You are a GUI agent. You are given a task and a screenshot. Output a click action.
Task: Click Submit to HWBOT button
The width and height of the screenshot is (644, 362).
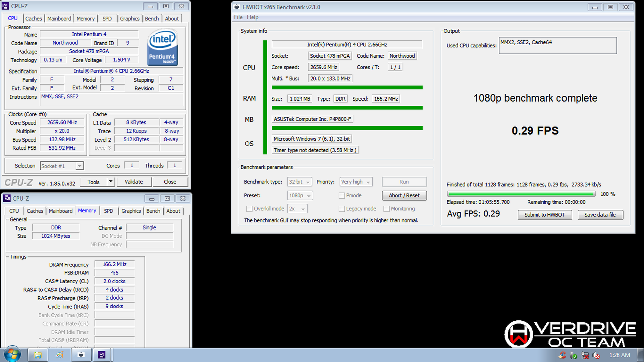click(545, 215)
